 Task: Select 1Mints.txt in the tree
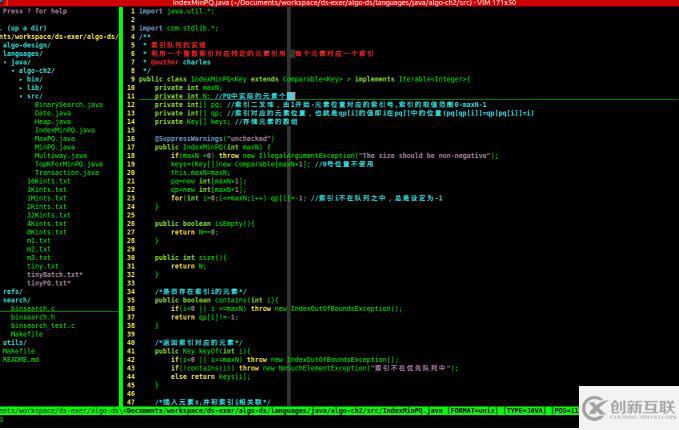[47, 198]
